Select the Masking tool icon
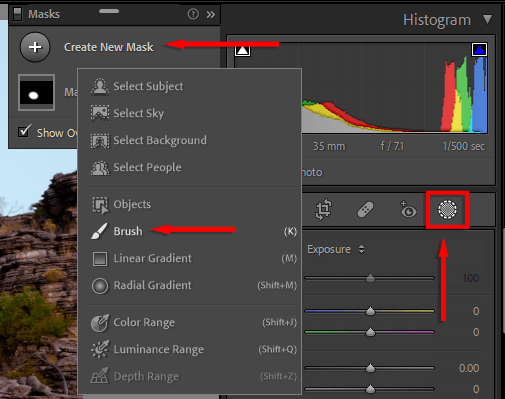This screenshot has height=399, width=505. coord(447,209)
